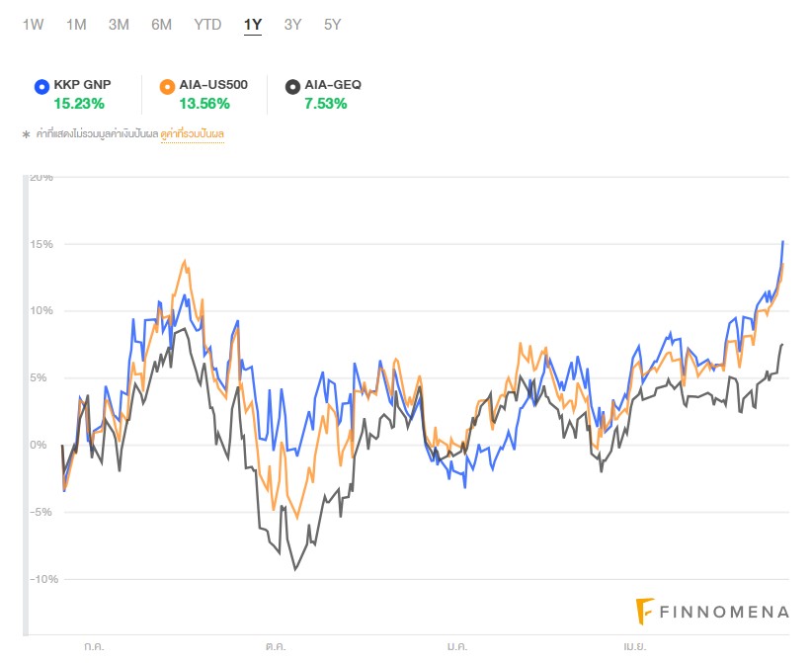Image resolution: width=812 pixels, height=663 pixels.
Task: Open the 3Y performance view
Action: click(292, 25)
